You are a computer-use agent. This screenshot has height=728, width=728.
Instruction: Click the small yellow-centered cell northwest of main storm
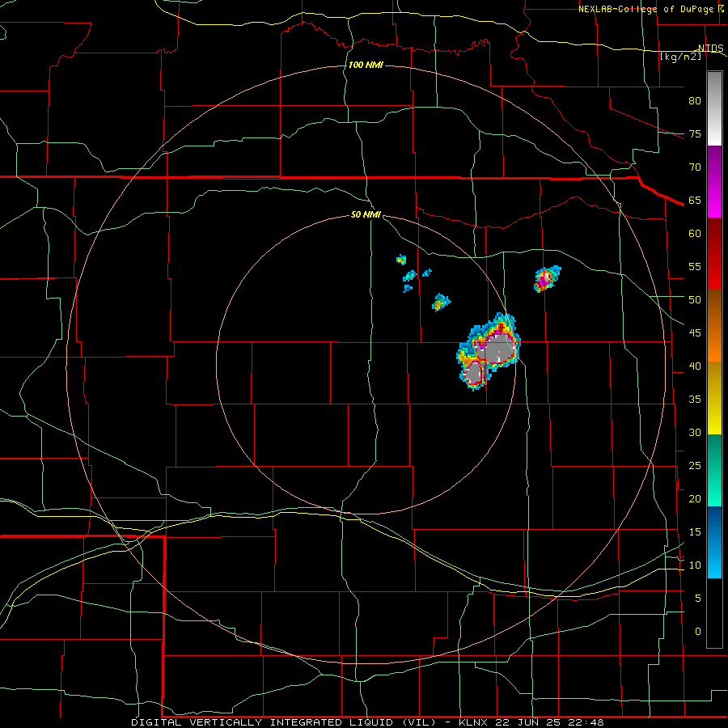[x=440, y=303]
